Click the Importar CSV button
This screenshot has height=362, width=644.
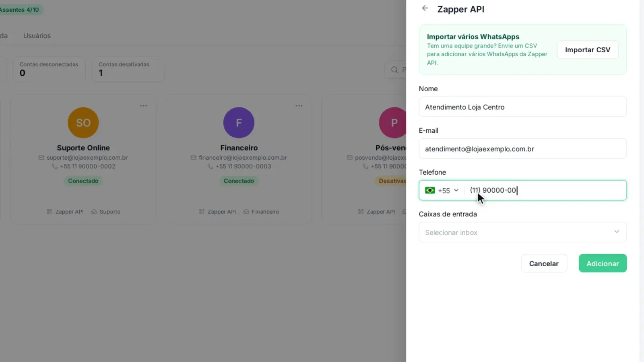point(588,50)
